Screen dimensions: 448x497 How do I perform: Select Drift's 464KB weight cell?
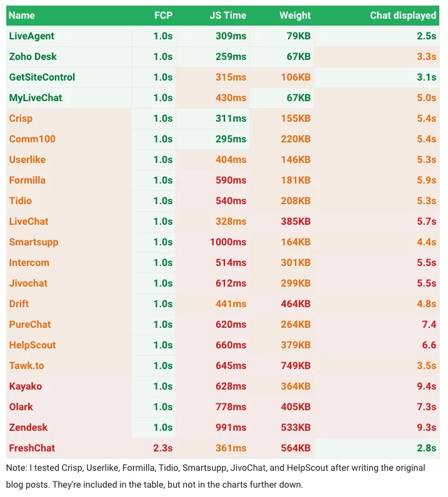296,304
